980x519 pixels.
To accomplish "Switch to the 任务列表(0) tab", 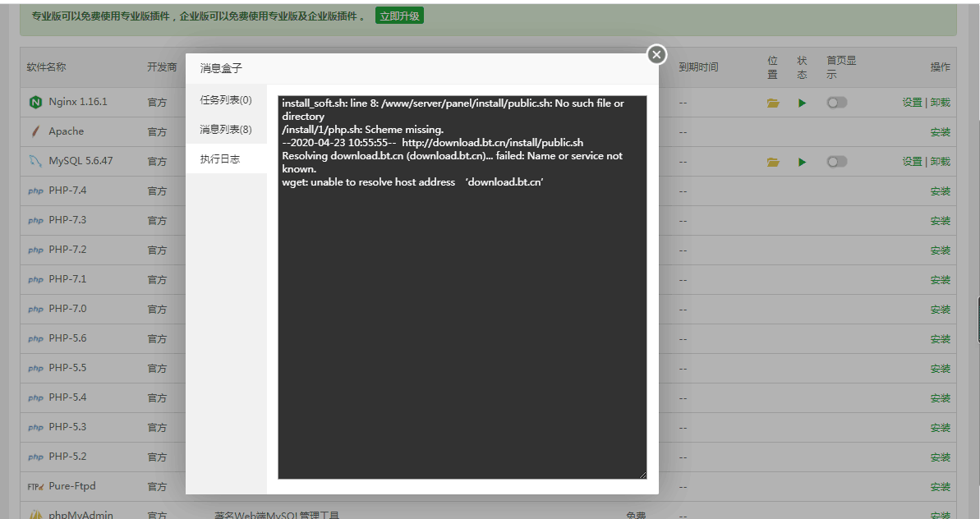I will 226,100.
